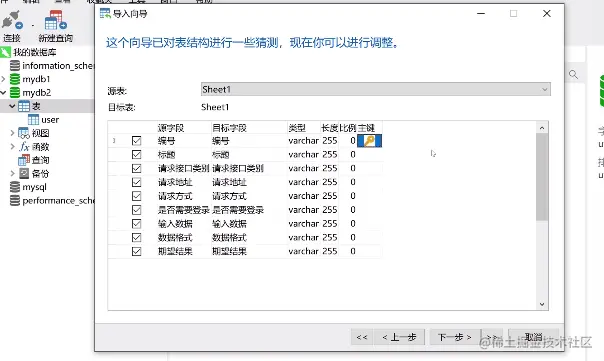
Task: Click the 导入向导 title bar icon
Action: click(105, 13)
